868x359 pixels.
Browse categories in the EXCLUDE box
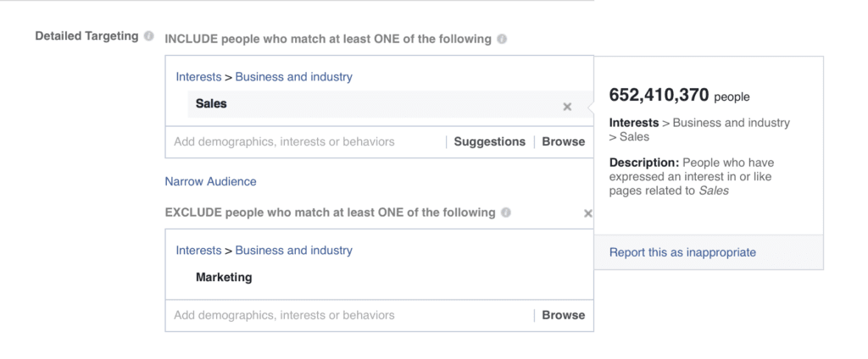coord(564,316)
